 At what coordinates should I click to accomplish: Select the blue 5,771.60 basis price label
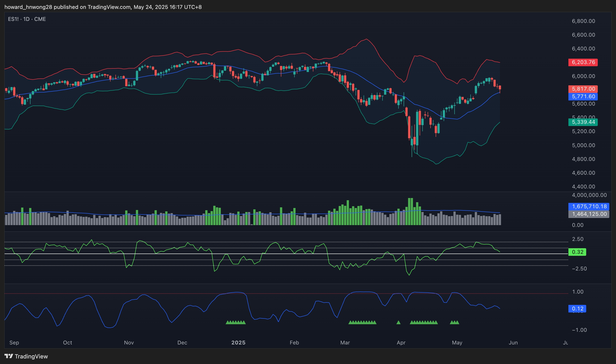click(x=583, y=96)
